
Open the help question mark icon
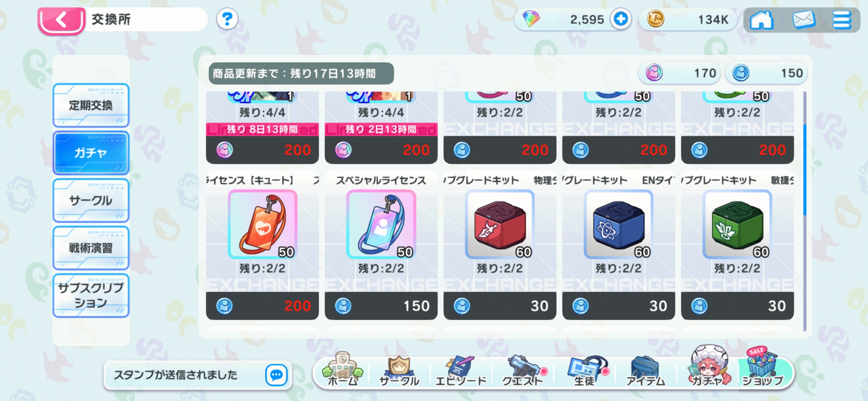[227, 19]
